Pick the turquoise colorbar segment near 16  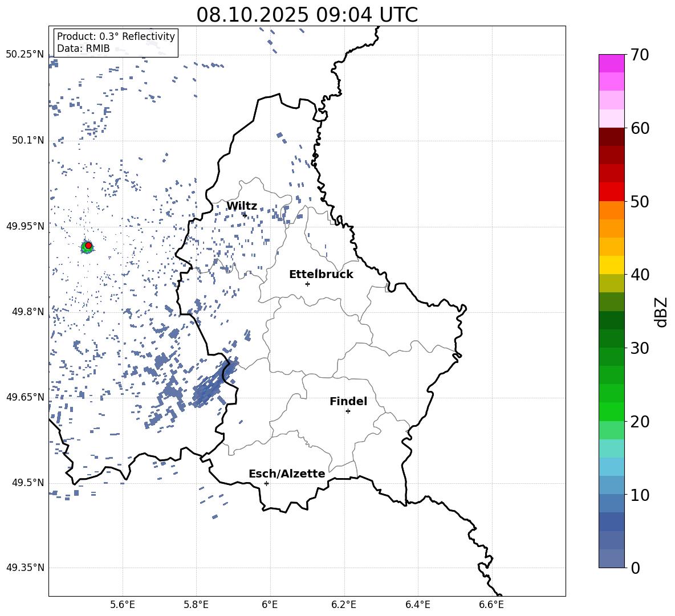click(x=612, y=448)
